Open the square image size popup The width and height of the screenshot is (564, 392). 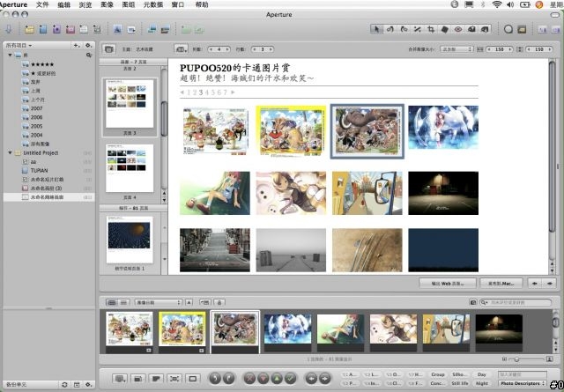click(x=456, y=49)
